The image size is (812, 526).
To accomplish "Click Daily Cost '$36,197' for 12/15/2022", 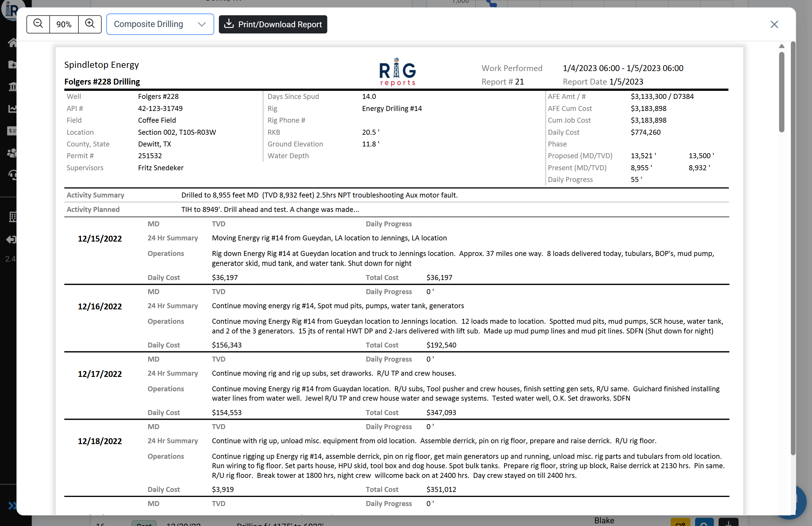I will [x=224, y=277].
